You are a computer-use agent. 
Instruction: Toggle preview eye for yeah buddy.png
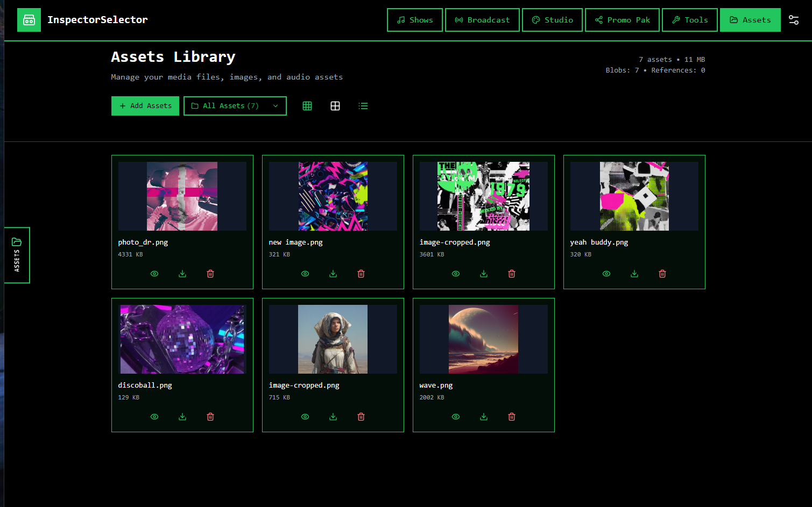(x=606, y=274)
